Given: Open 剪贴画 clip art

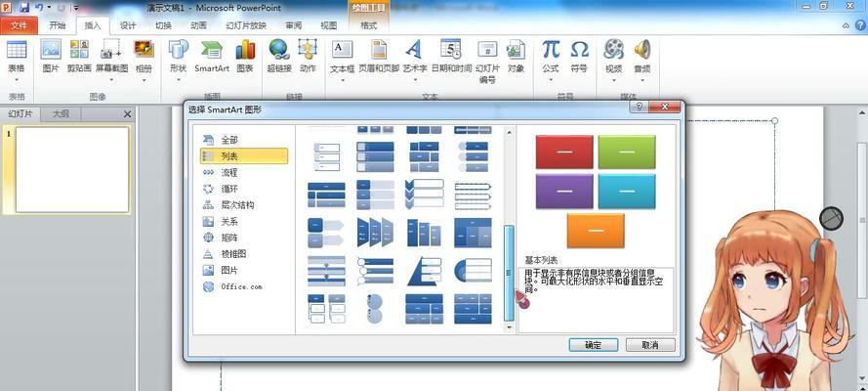Looking at the screenshot, I should pos(79,50).
